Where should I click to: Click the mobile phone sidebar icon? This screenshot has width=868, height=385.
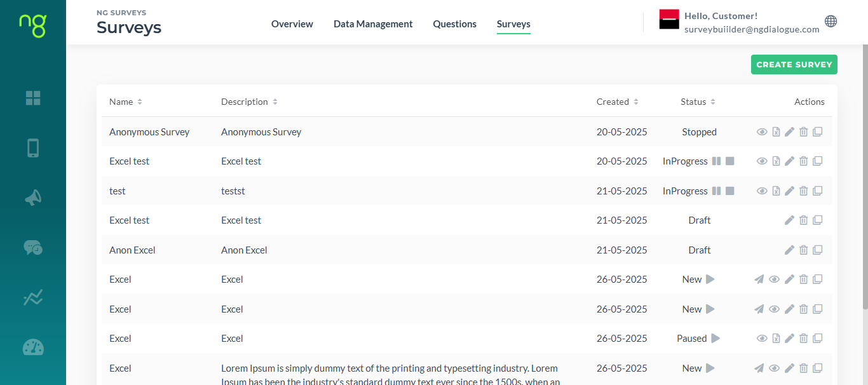point(33,148)
